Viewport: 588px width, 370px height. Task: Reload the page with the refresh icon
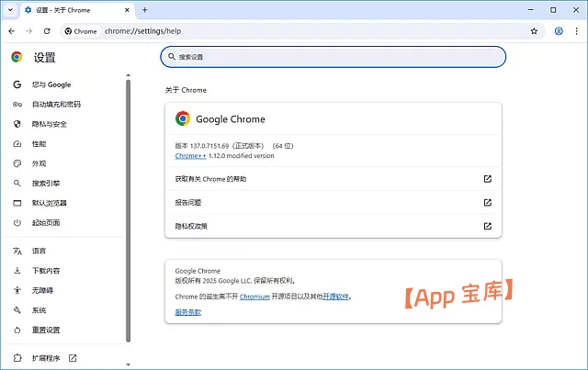(x=47, y=31)
